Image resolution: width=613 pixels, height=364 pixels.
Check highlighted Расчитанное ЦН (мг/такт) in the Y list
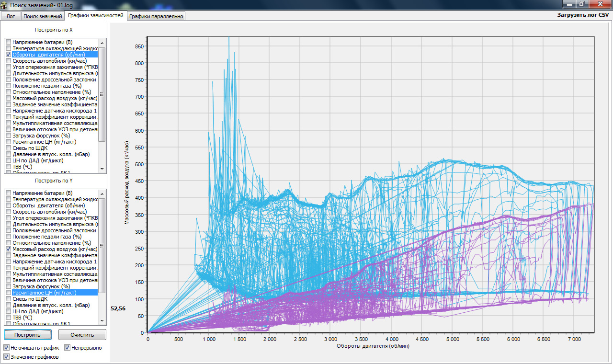point(8,293)
